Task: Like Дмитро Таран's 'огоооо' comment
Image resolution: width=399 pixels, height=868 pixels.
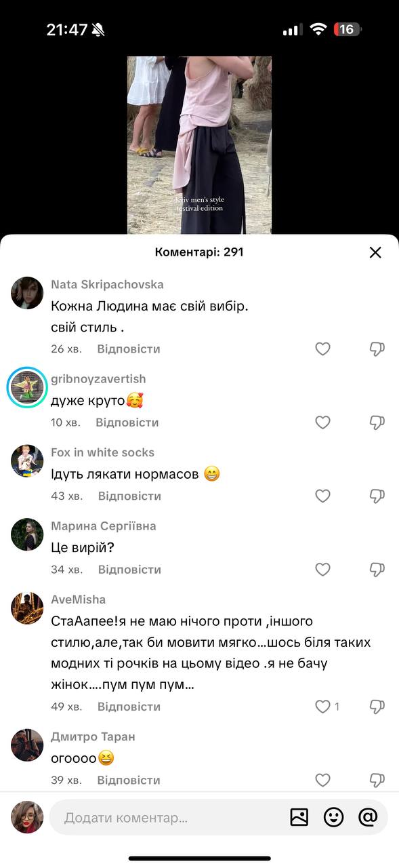Action: (323, 781)
